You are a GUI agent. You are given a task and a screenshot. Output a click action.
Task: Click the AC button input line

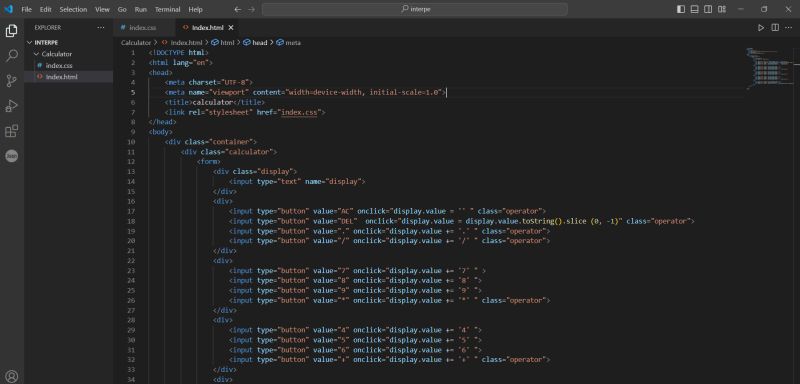click(388, 211)
